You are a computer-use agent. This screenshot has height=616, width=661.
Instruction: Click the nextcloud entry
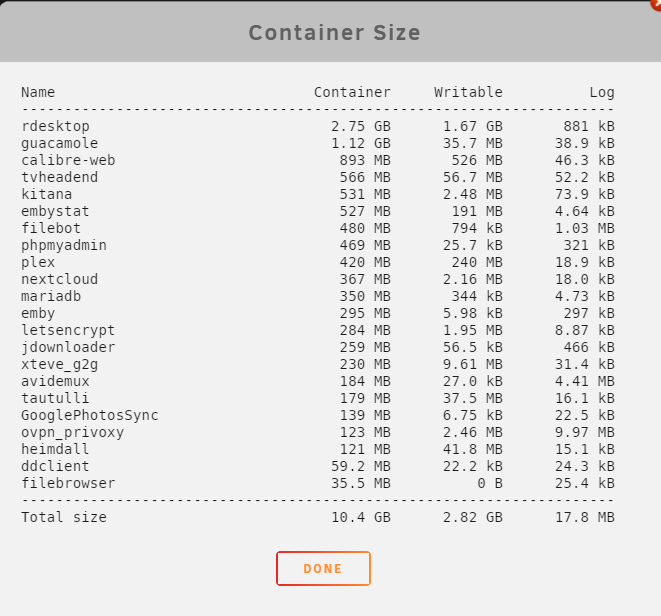pos(59,279)
